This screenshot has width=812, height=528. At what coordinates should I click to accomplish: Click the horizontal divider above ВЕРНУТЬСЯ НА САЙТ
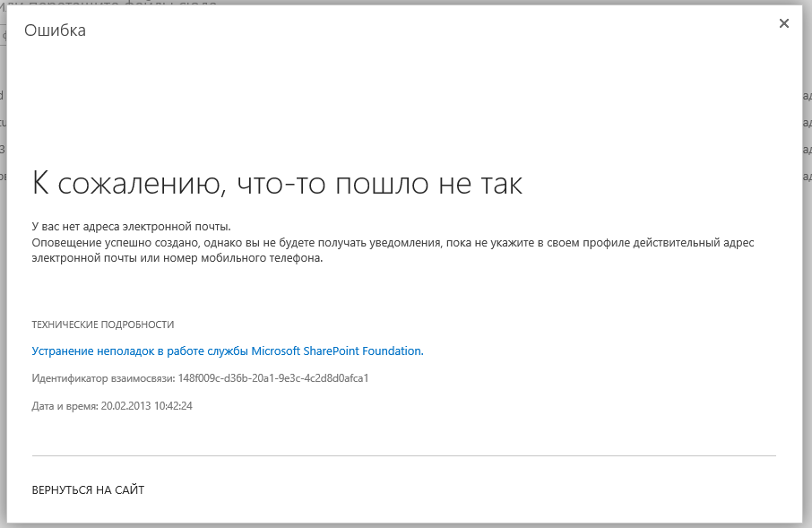[x=403, y=455]
